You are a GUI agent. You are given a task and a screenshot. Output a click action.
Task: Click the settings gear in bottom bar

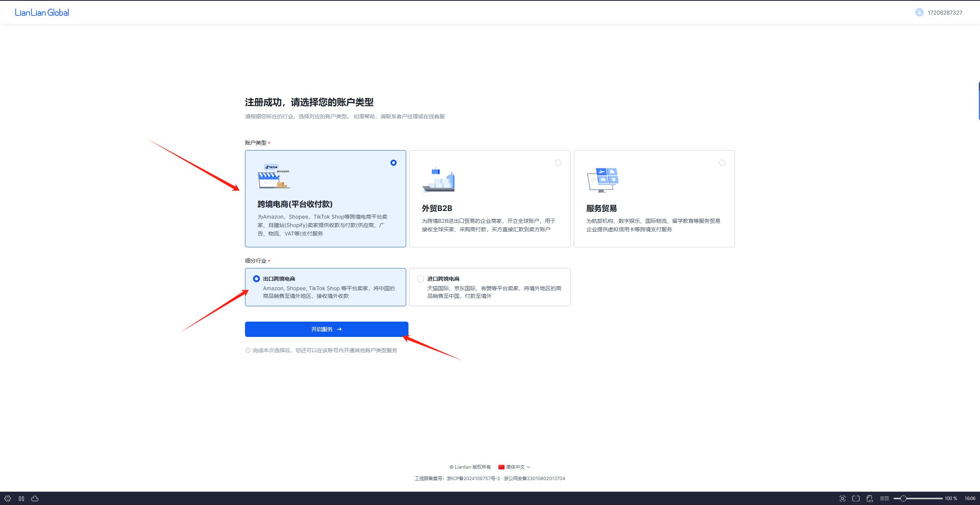point(8,498)
